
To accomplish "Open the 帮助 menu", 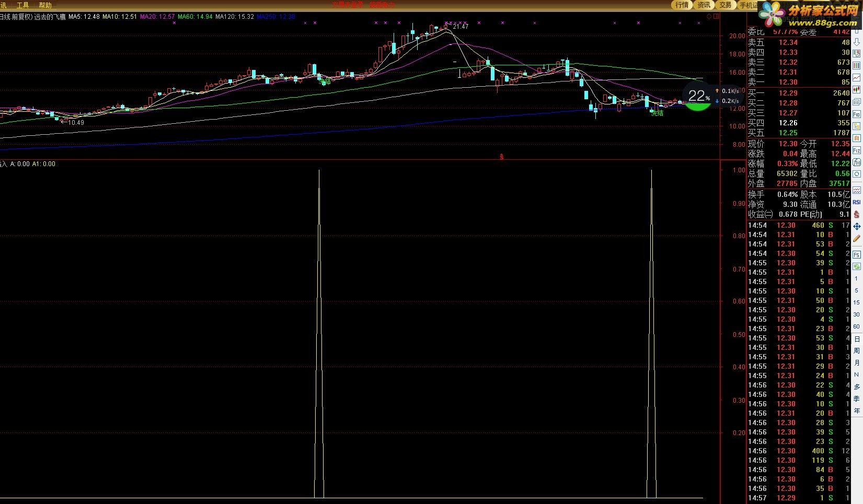I will click(45, 5).
